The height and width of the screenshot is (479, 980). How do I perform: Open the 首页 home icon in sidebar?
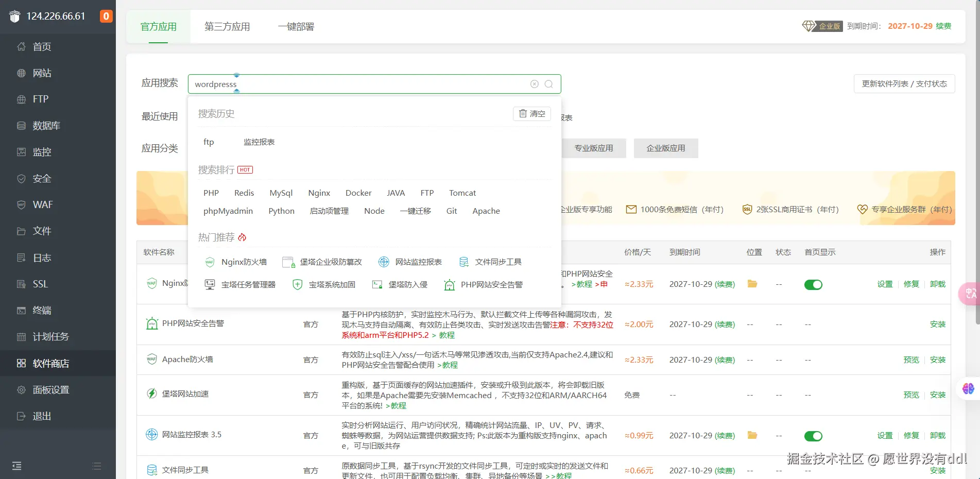pos(21,47)
